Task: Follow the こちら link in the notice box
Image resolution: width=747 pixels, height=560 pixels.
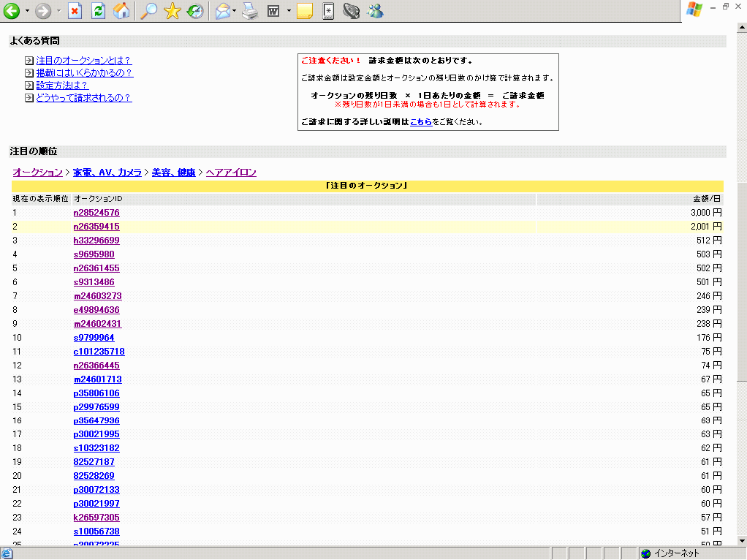Action: [421, 122]
